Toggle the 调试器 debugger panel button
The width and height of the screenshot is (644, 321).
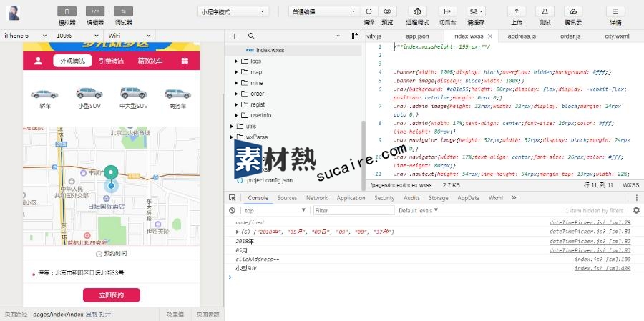click(123, 11)
